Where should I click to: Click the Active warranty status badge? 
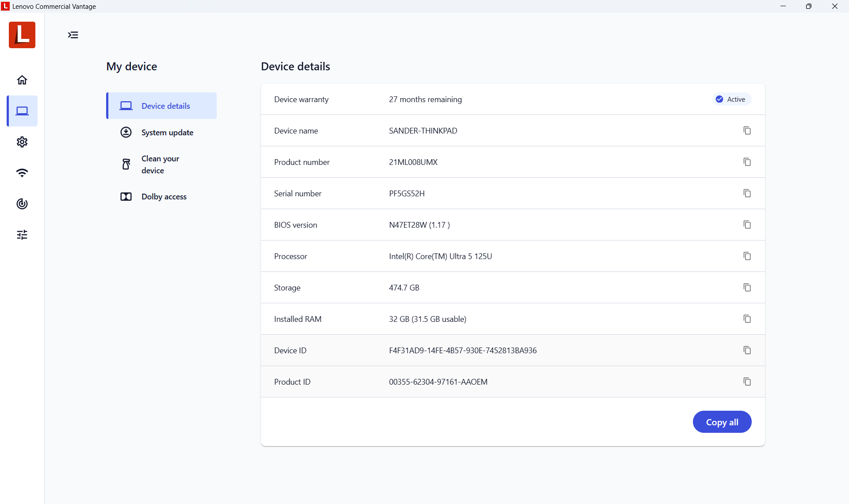click(731, 99)
